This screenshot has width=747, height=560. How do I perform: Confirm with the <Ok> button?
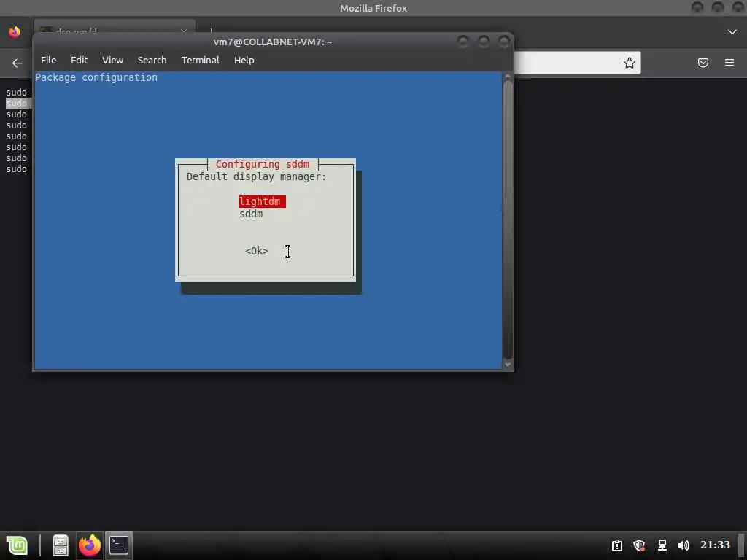[256, 251]
